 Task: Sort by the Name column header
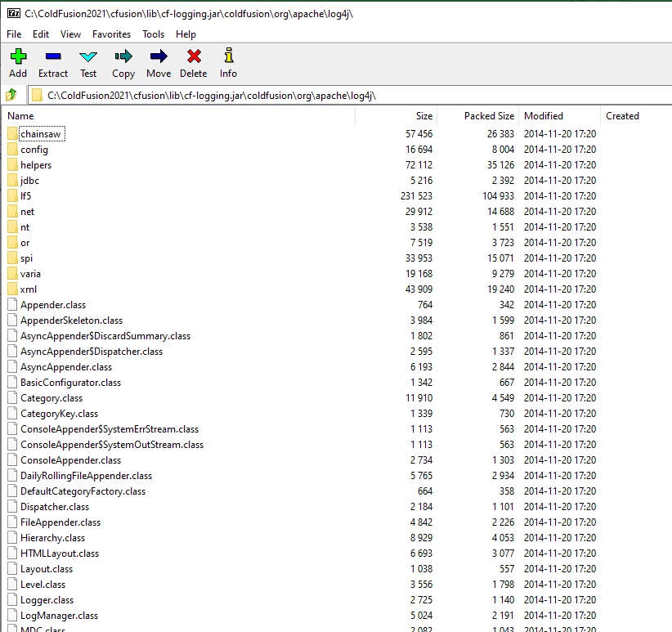click(x=179, y=116)
